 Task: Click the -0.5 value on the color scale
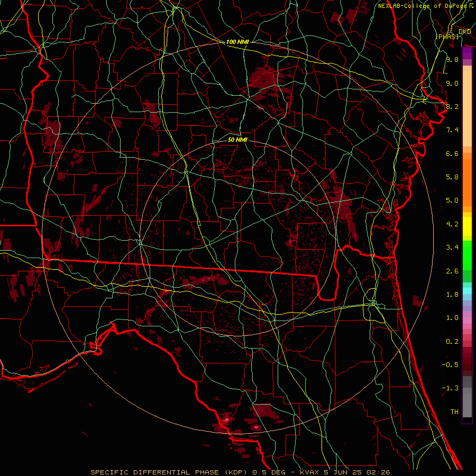pos(450,364)
